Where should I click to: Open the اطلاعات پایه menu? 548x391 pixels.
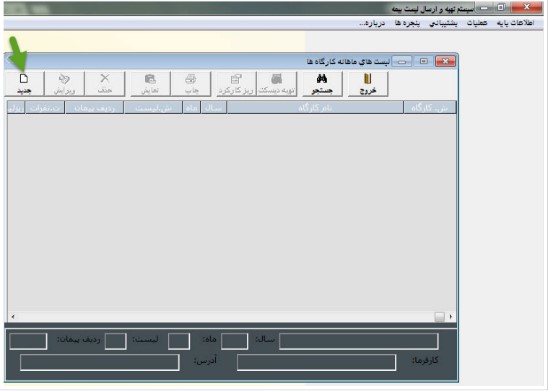click(515, 23)
